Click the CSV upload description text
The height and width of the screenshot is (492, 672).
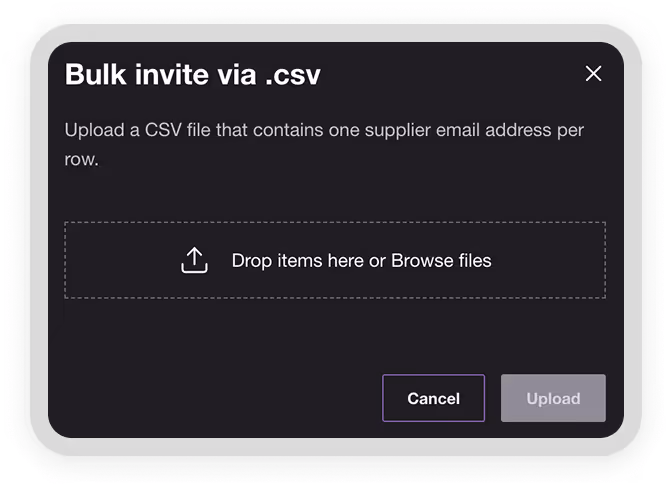coord(324,144)
